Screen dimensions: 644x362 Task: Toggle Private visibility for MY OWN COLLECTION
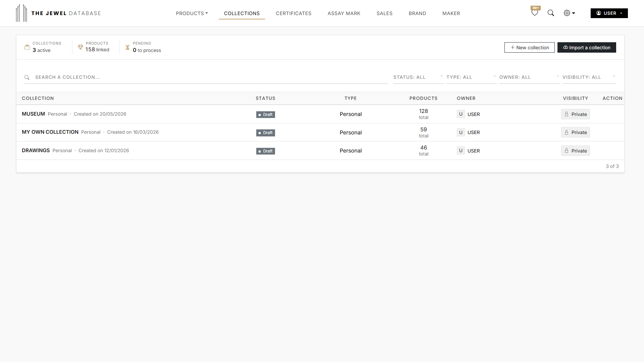click(x=576, y=132)
